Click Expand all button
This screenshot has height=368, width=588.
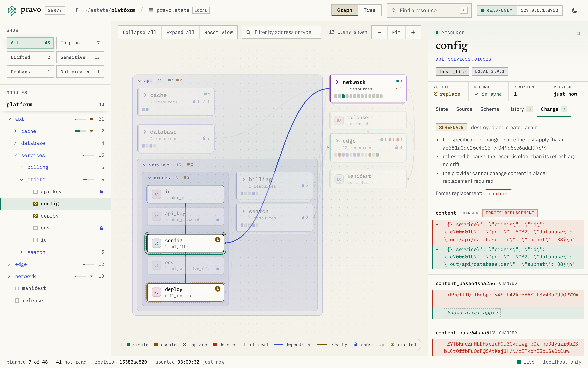[x=180, y=32]
